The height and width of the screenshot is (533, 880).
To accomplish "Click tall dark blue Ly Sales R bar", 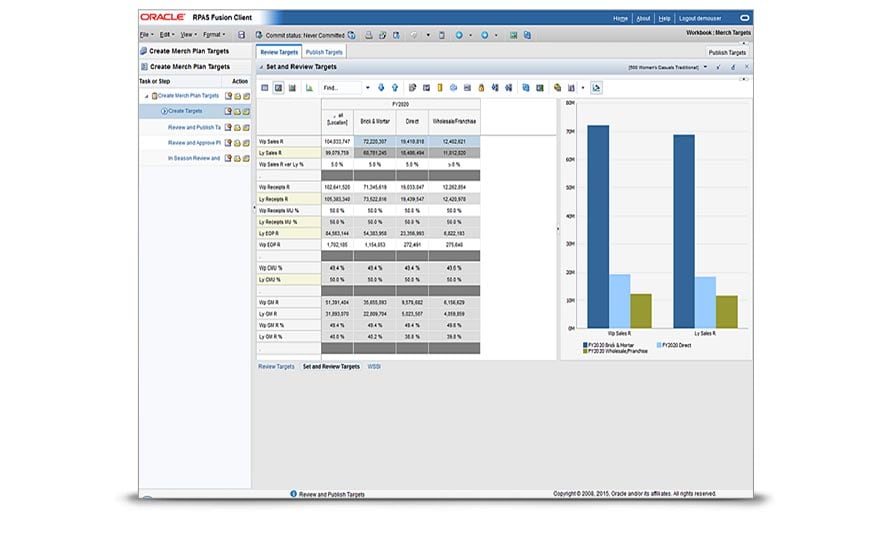I will pos(684,231).
